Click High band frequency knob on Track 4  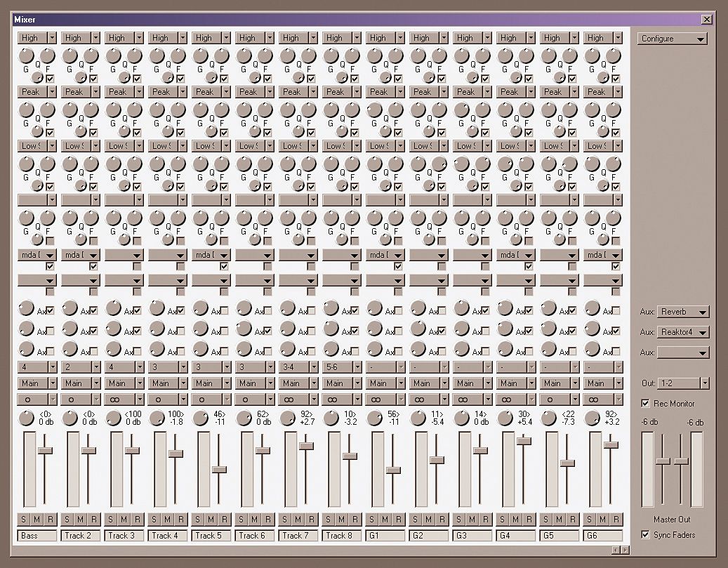pos(178,55)
